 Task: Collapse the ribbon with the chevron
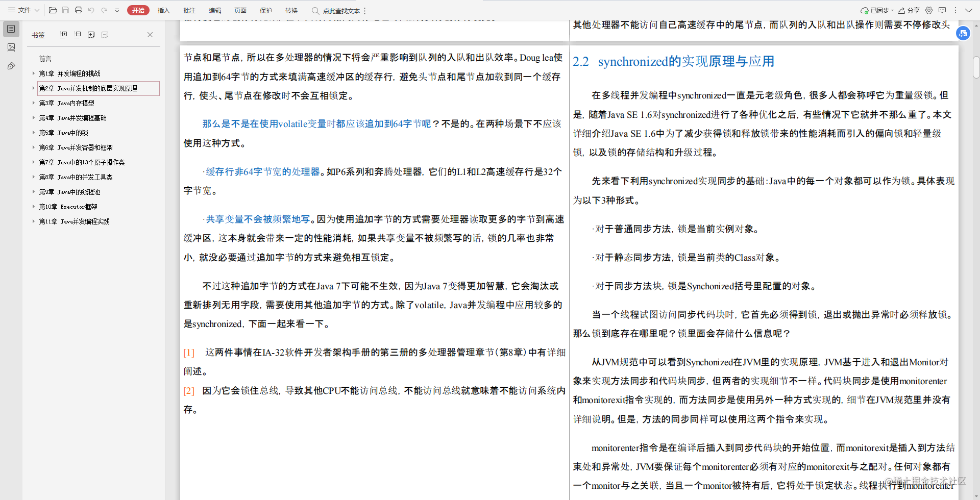click(x=969, y=10)
